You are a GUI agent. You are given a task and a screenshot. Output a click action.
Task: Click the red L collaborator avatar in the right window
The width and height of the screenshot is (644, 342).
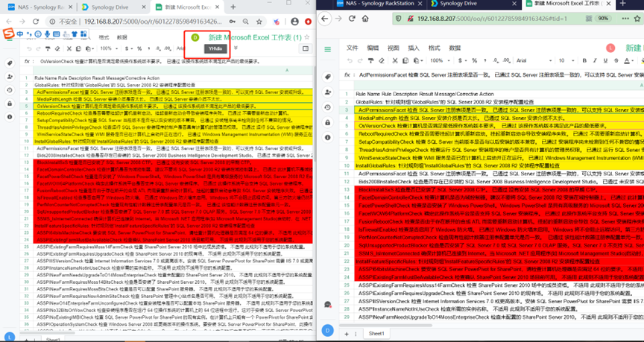coord(610,48)
